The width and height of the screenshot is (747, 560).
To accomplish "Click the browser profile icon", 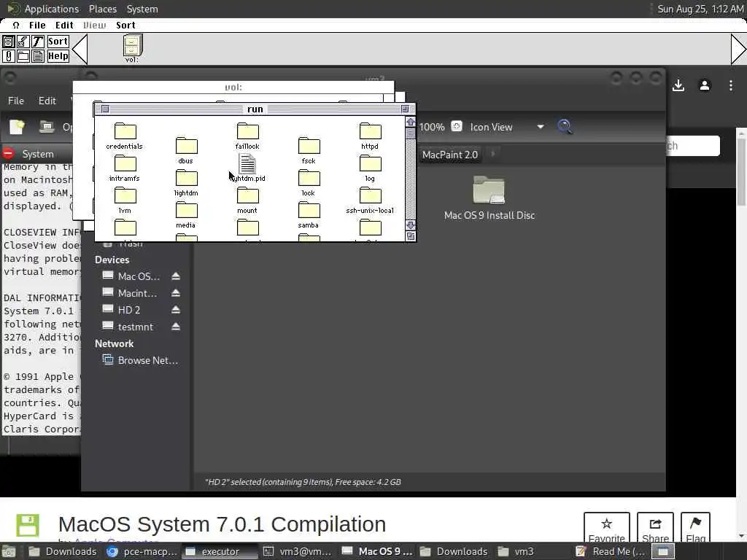I will coord(705,86).
